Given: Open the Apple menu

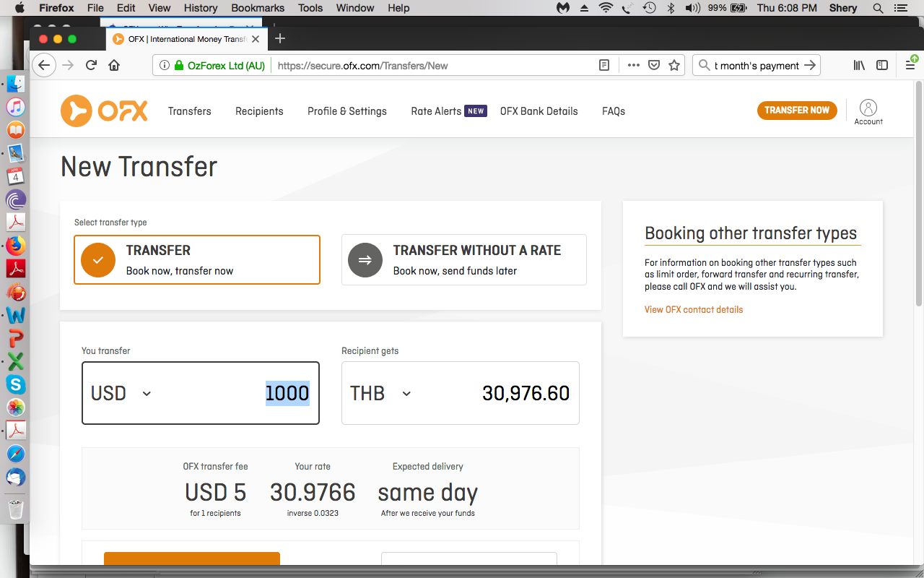Looking at the screenshot, I should click(19, 8).
